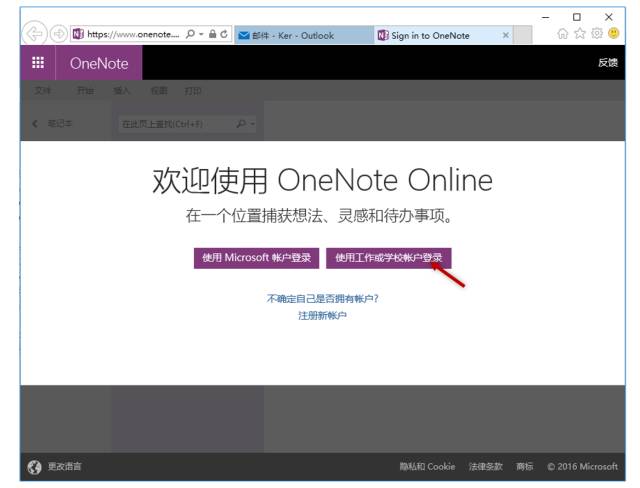This screenshot has width=640, height=488.
Task: Open 不确定自己是否拥有帐户? link
Action: (322, 299)
